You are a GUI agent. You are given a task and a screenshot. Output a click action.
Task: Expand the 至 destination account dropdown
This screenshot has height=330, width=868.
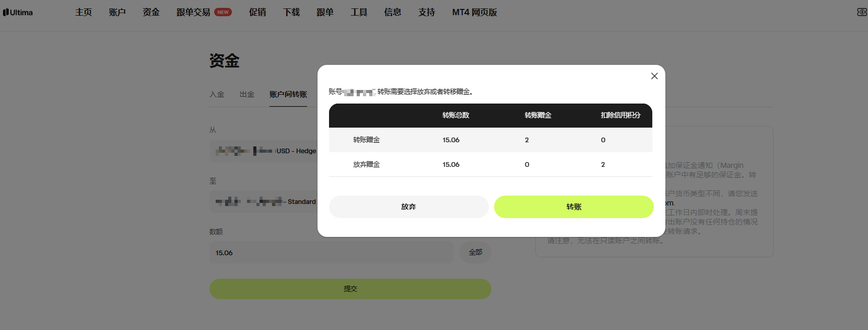coord(264,201)
